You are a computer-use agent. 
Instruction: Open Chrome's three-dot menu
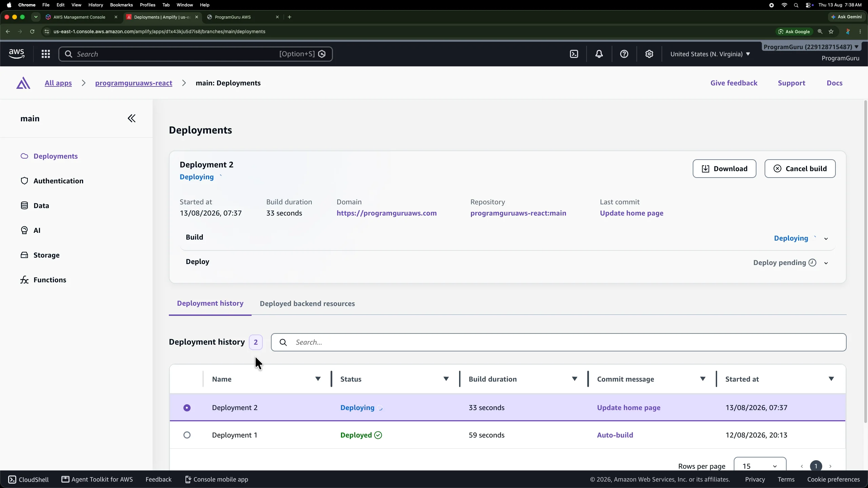[861, 32]
